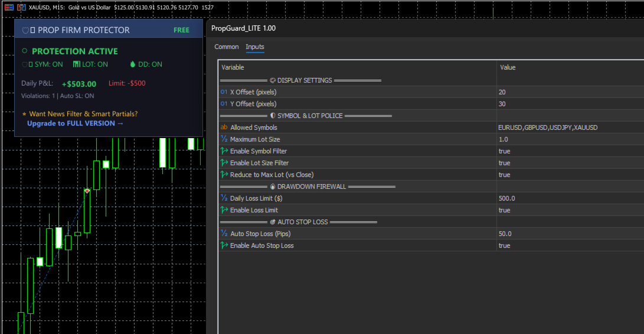Click the green status circle beside Protection Active

(25, 51)
